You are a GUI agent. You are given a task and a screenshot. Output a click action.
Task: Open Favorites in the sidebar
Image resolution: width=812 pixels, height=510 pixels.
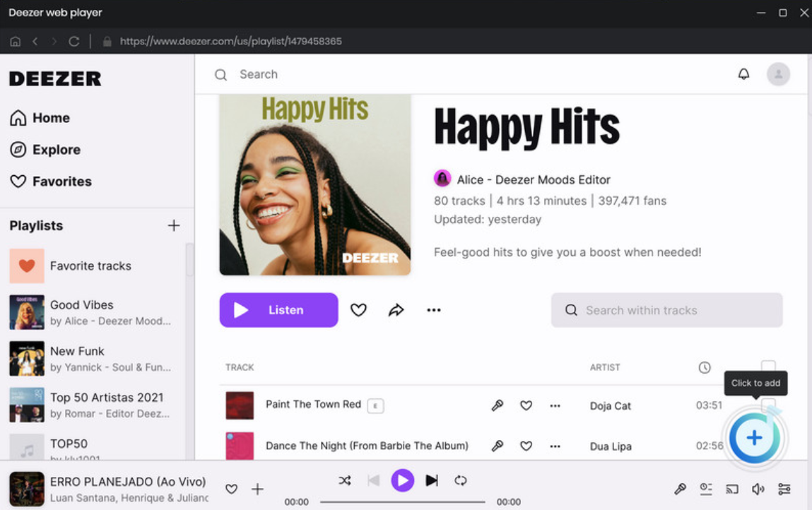click(x=50, y=182)
